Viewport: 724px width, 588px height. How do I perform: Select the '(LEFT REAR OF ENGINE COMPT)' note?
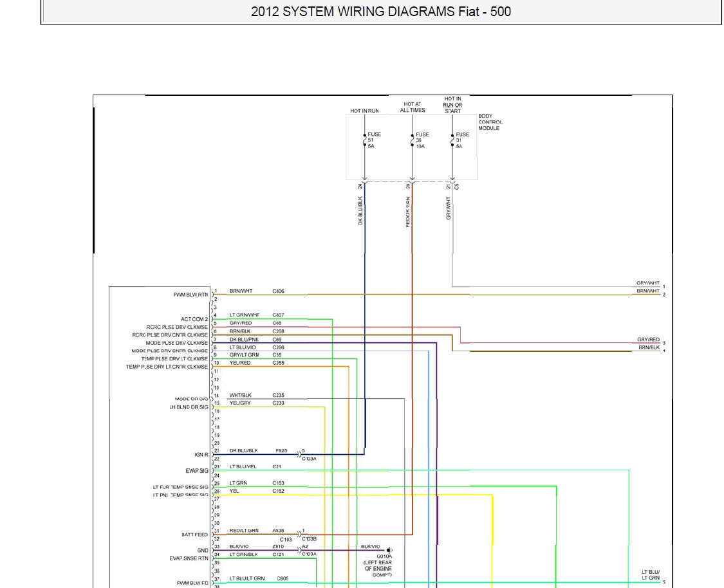[x=378, y=569]
